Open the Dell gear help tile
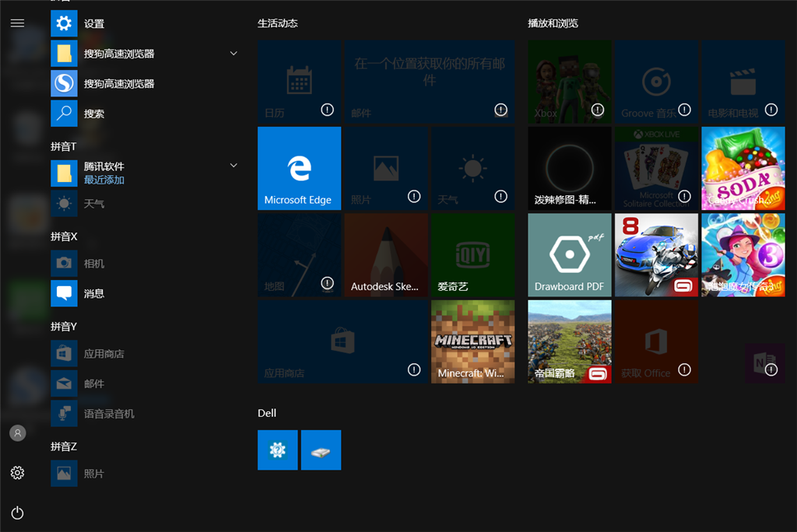The image size is (797, 532). pyautogui.click(x=278, y=450)
